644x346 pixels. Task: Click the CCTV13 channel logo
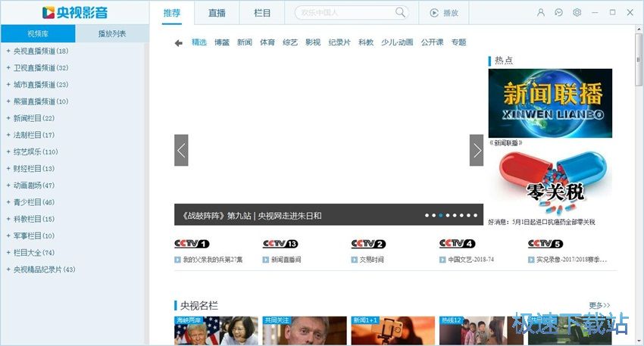[280, 244]
